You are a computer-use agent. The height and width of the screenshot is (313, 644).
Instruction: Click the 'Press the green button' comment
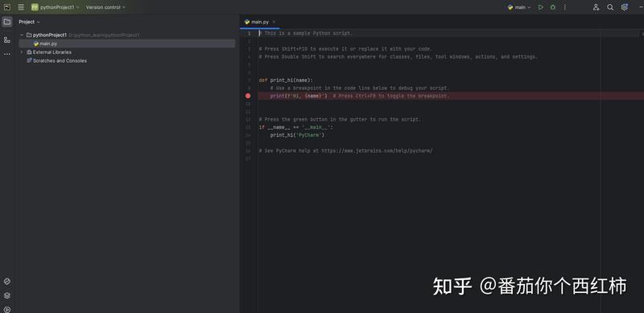[x=340, y=120]
